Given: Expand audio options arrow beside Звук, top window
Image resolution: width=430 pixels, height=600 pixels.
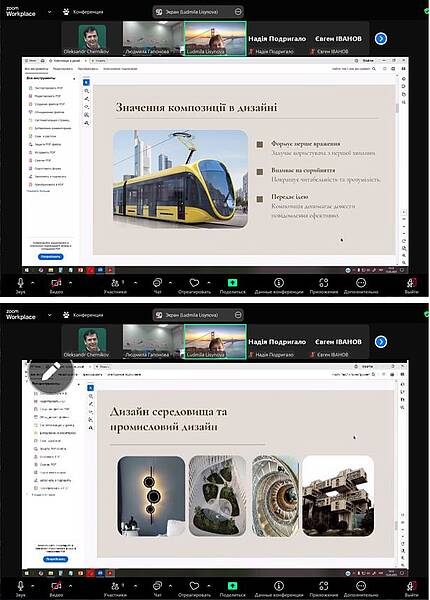Looking at the screenshot, I should tap(33, 283).
